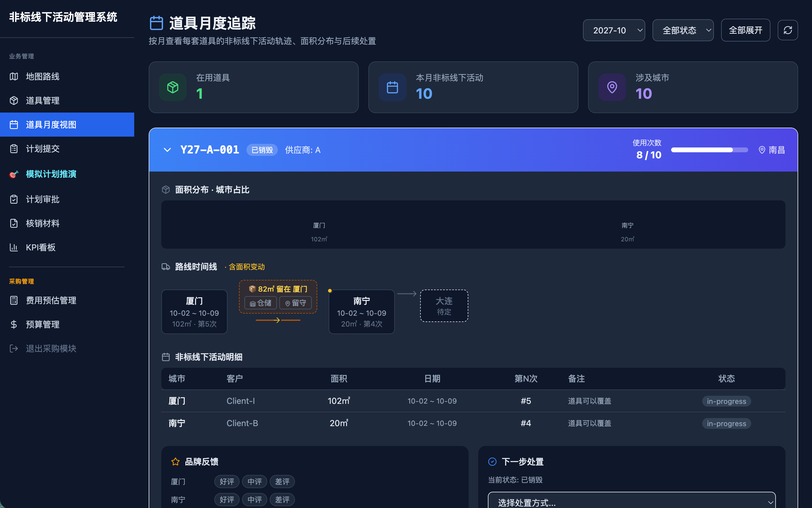Click the star icon beside 品牌反馈
The image size is (812, 508).
[x=175, y=462]
